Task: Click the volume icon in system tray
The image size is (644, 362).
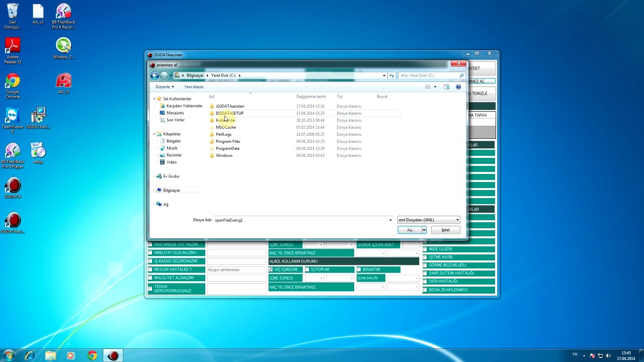Action: (608, 355)
